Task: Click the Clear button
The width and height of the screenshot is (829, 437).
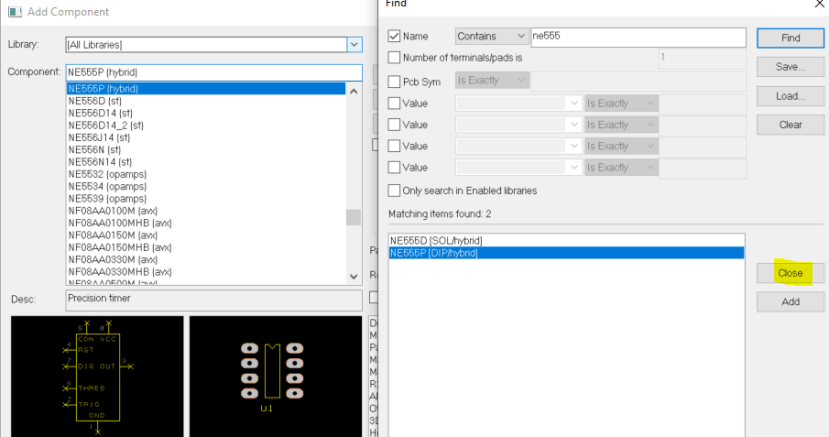Action: click(790, 125)
